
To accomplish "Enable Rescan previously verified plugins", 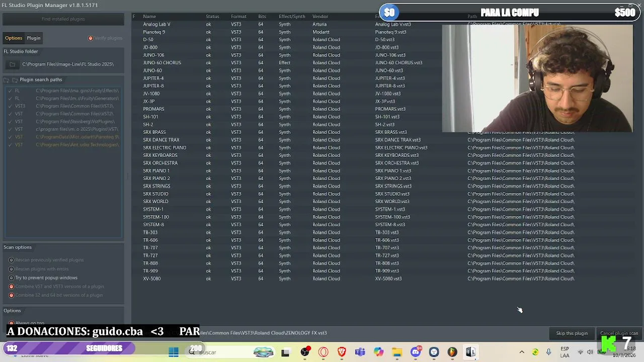I will coord(11,260).
